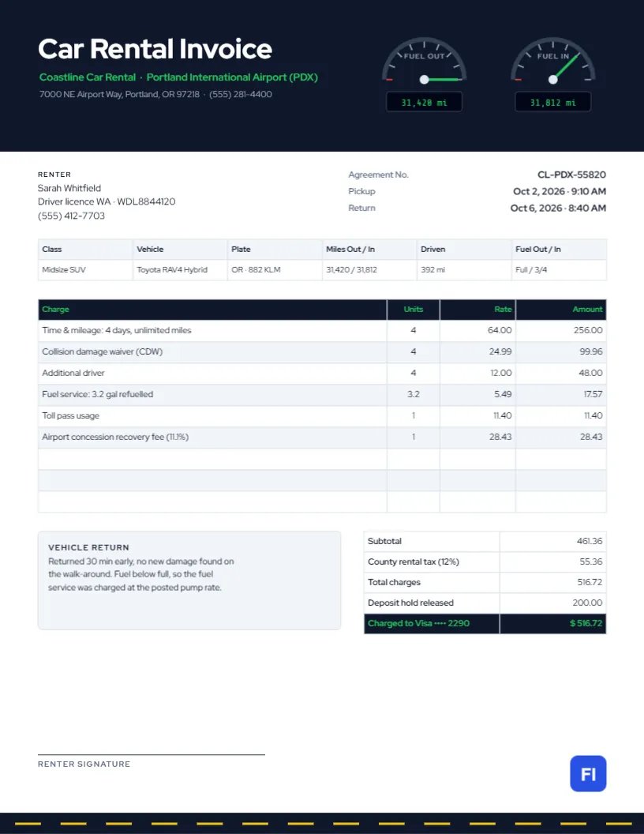Click renter phone (555) 412-7703

71,216
